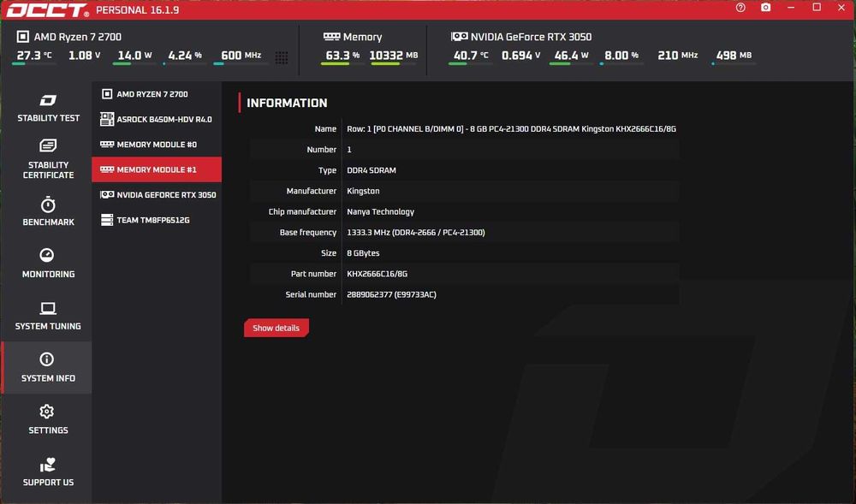The height and width of the screenshot is (504, 856).
Task: Open the Stability Certificate section
Action: (x=48, y=159)
